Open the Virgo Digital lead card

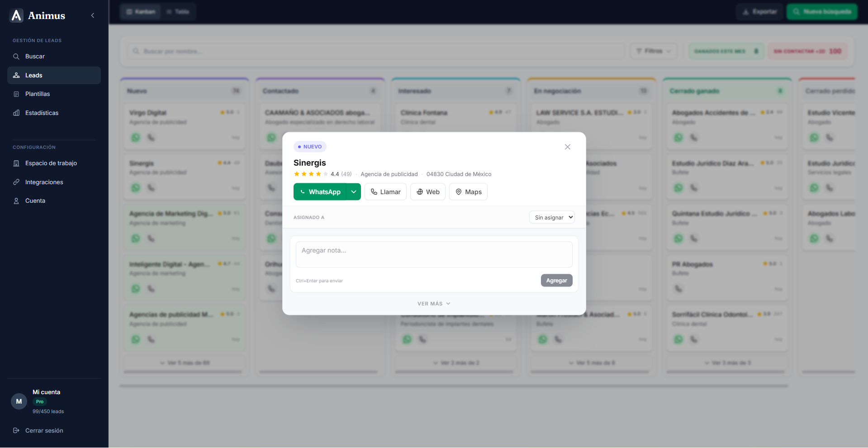pyautogui.click(x=185, y=127)
